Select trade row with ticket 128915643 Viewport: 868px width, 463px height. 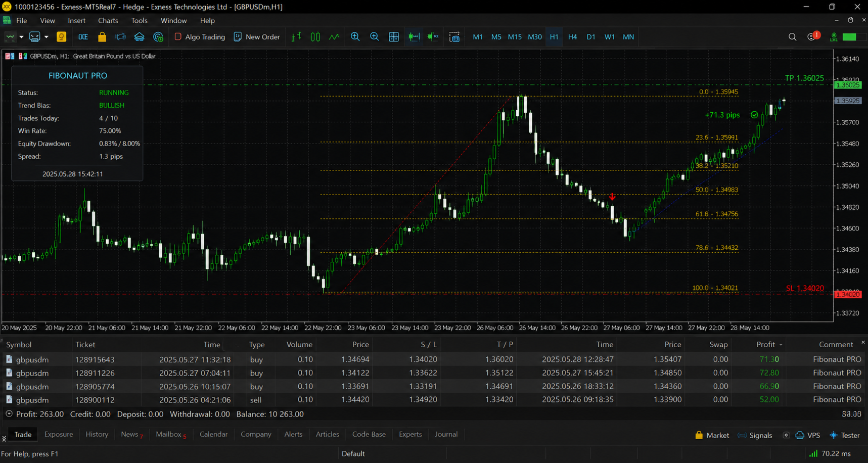434,359
